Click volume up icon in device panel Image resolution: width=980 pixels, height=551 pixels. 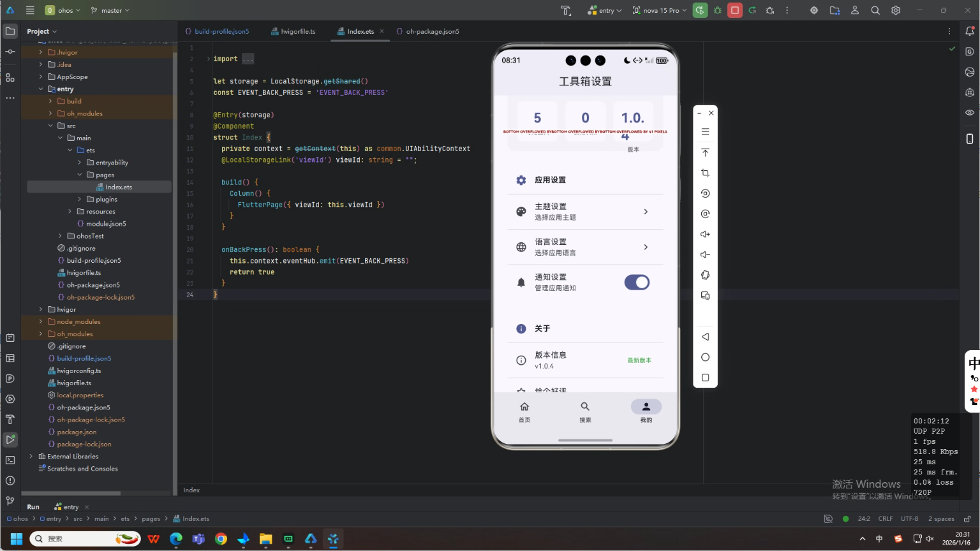pos(705,234)
